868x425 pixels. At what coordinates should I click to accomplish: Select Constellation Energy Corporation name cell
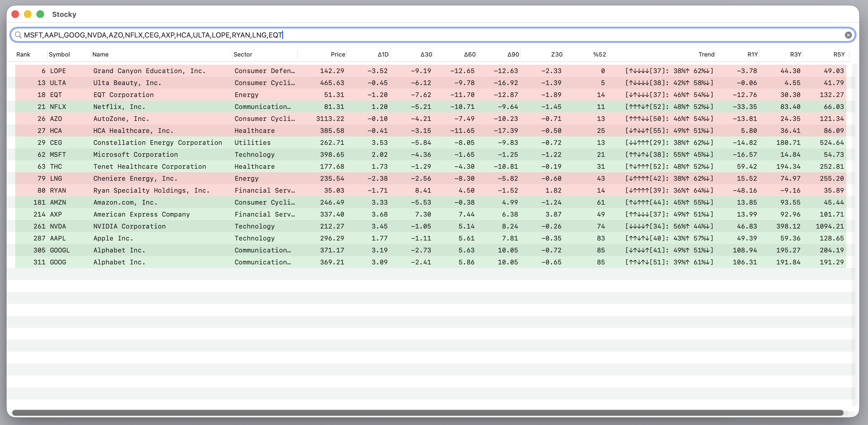[x=158, y=143]
